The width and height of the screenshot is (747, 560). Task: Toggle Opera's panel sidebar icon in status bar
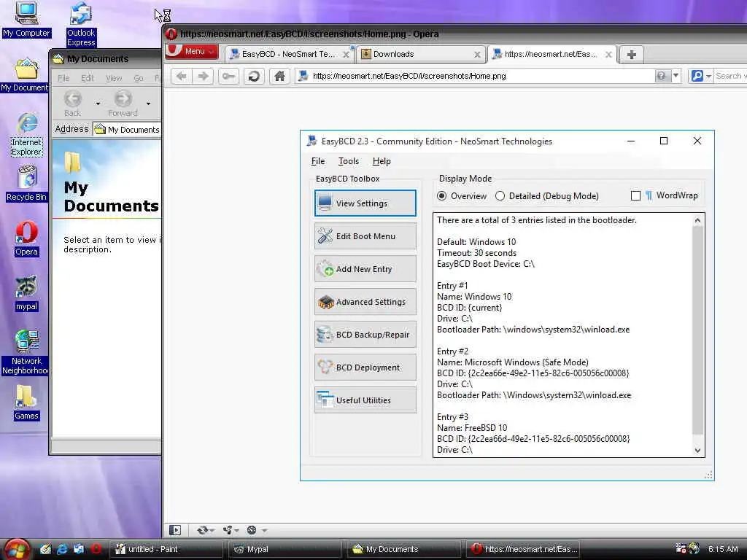coord(175,530)
